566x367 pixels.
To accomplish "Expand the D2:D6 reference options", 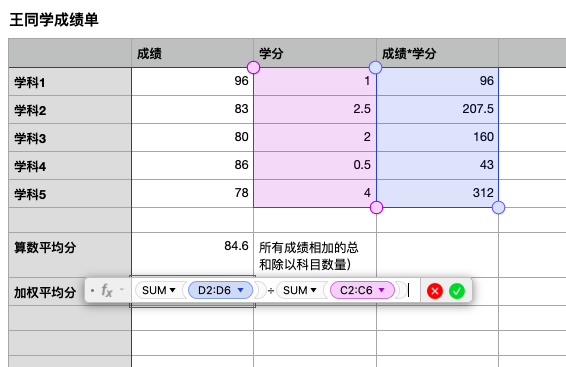I will pyautogui.click(x=241, y=290).
